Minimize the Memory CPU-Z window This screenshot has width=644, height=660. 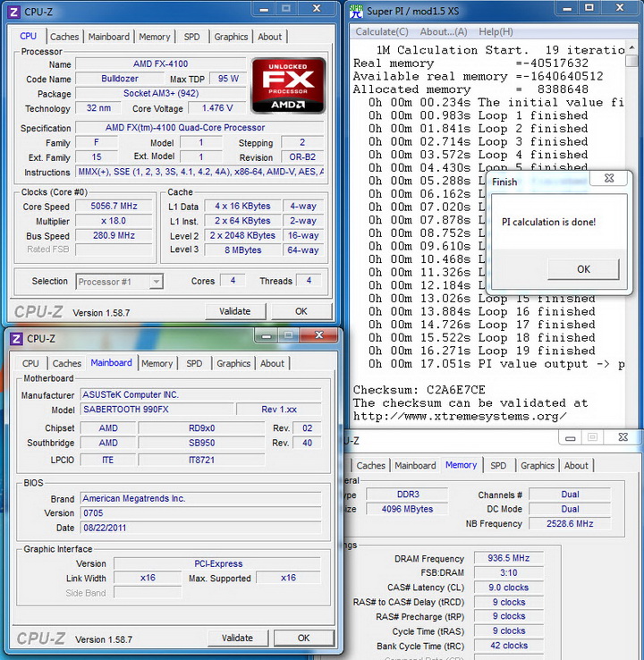(570, 438)
